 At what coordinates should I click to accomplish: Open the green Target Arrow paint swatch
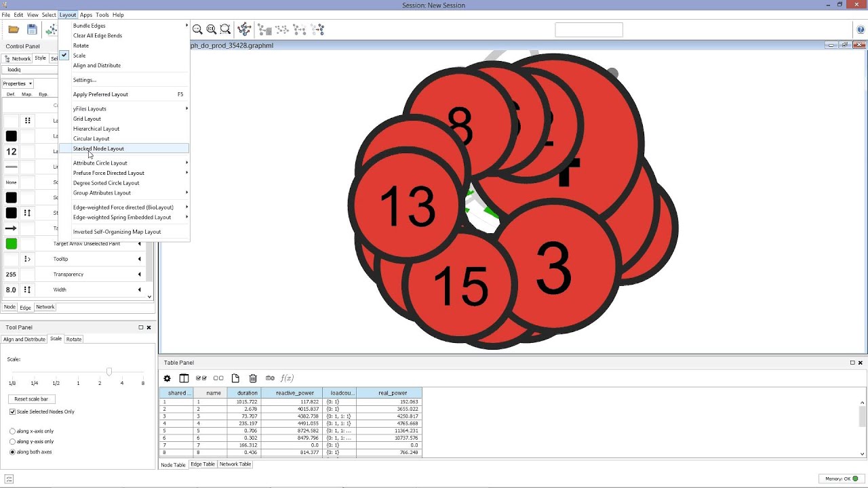pos(11,243)
